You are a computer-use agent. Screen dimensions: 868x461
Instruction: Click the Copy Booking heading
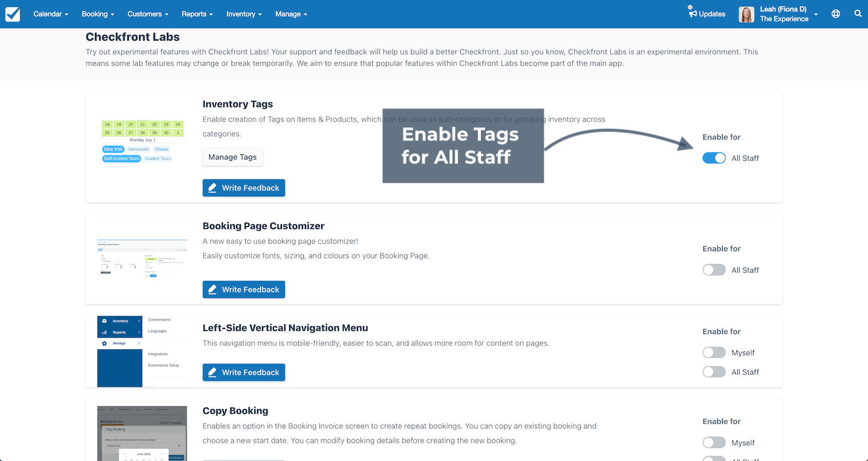(235, 411)
